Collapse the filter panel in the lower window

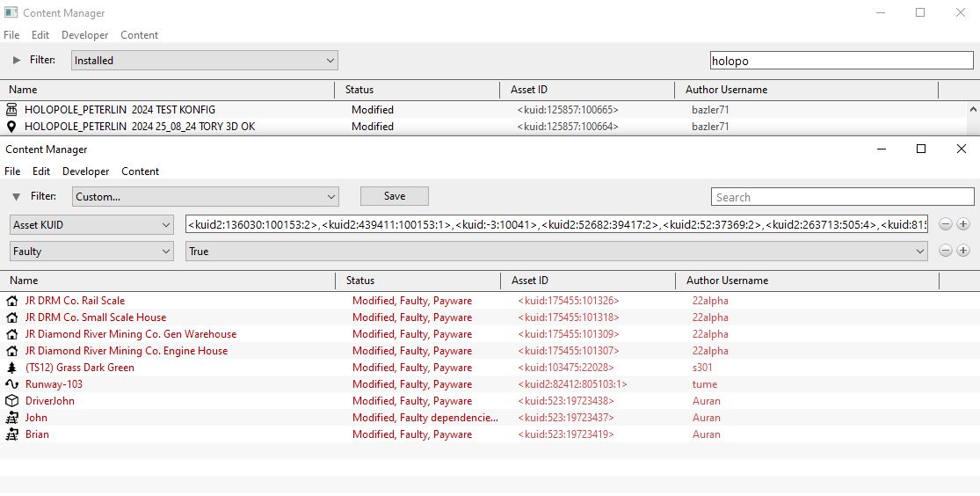pyautogui.click(x=16, y=196)
